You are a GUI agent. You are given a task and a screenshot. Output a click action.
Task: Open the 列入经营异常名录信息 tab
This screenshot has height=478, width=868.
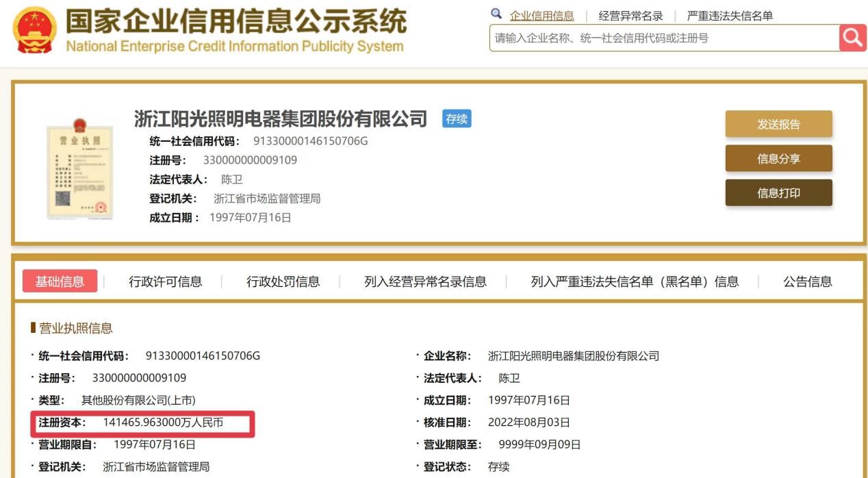tap(425, 281)
